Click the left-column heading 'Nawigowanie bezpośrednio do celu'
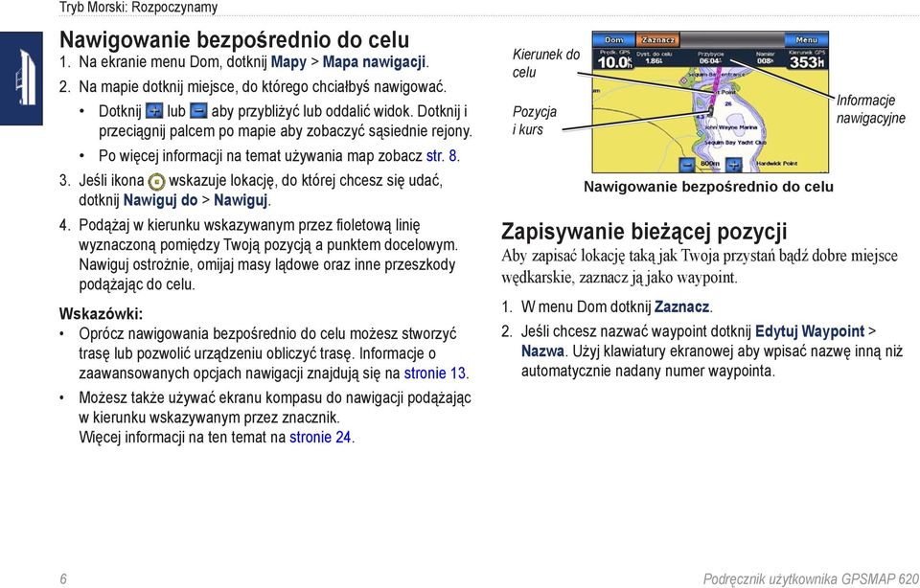 point(235,40)
